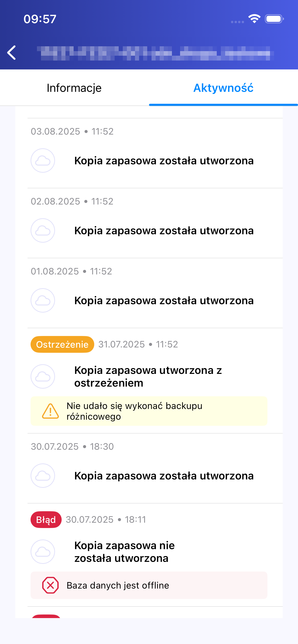This screenshot has width=298, height=644.
Task: Tap the red Błąd badge
Action: point(46,520)
